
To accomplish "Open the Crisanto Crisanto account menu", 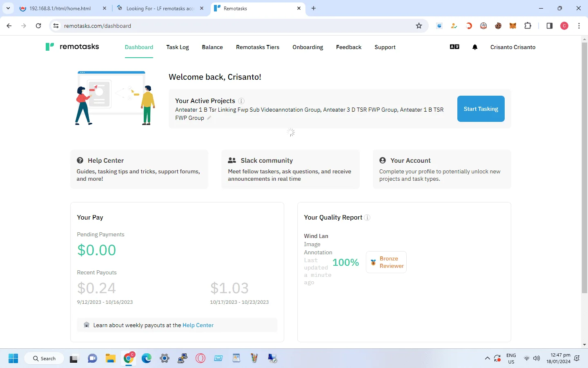I will click(x=513, y=47).
